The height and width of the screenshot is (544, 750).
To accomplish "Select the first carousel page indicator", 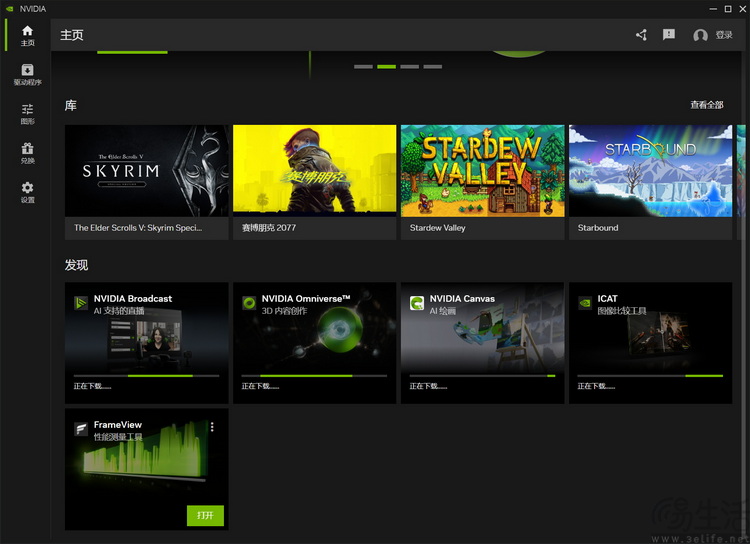I will coord(363,67).
